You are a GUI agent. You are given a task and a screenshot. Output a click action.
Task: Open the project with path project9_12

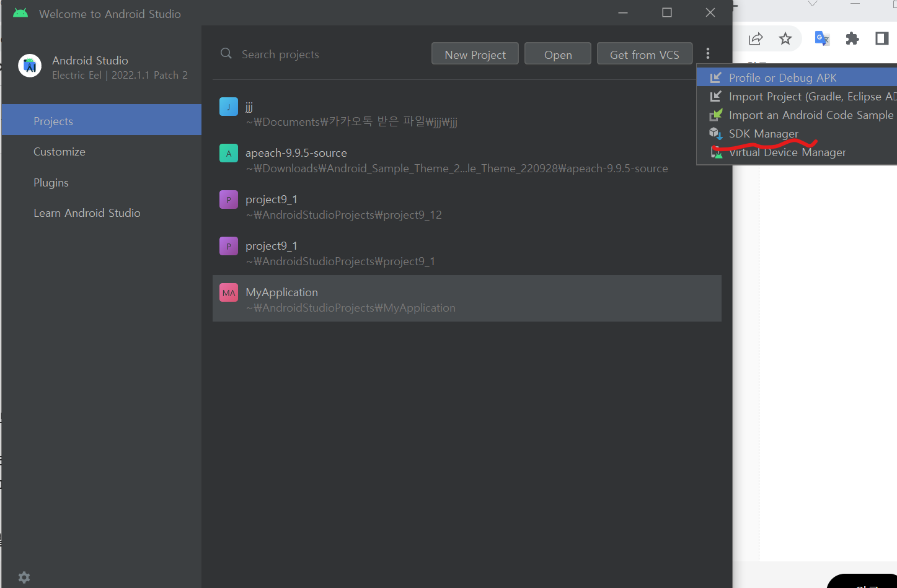pos(467,206)
